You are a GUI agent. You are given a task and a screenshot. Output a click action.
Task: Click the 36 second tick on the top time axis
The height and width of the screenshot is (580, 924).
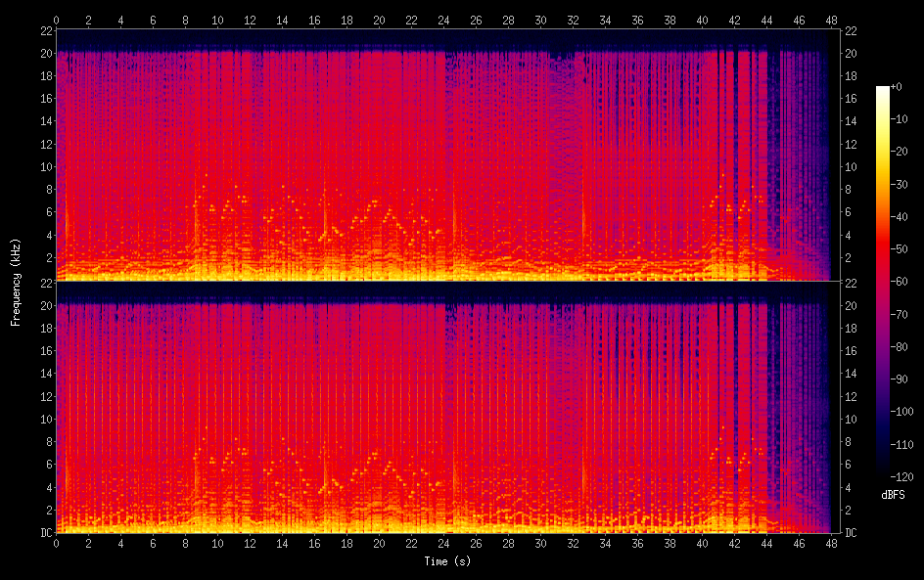[637, 19]
